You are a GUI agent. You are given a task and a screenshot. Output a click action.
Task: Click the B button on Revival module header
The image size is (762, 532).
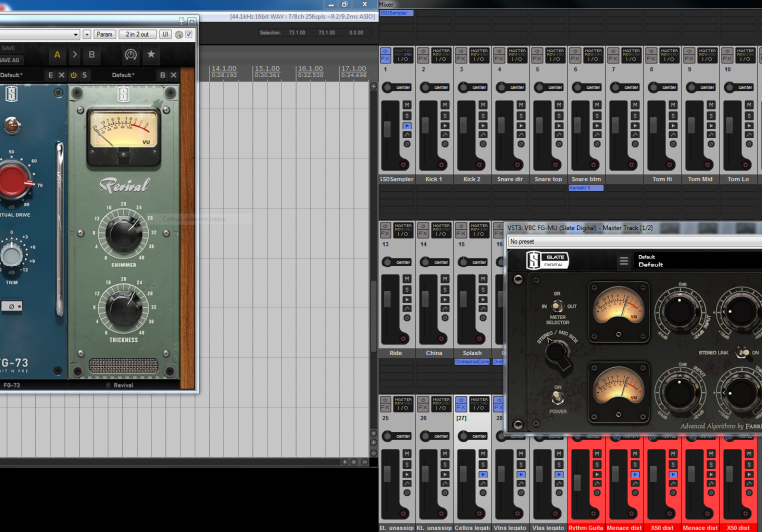(x=163, y=75)
